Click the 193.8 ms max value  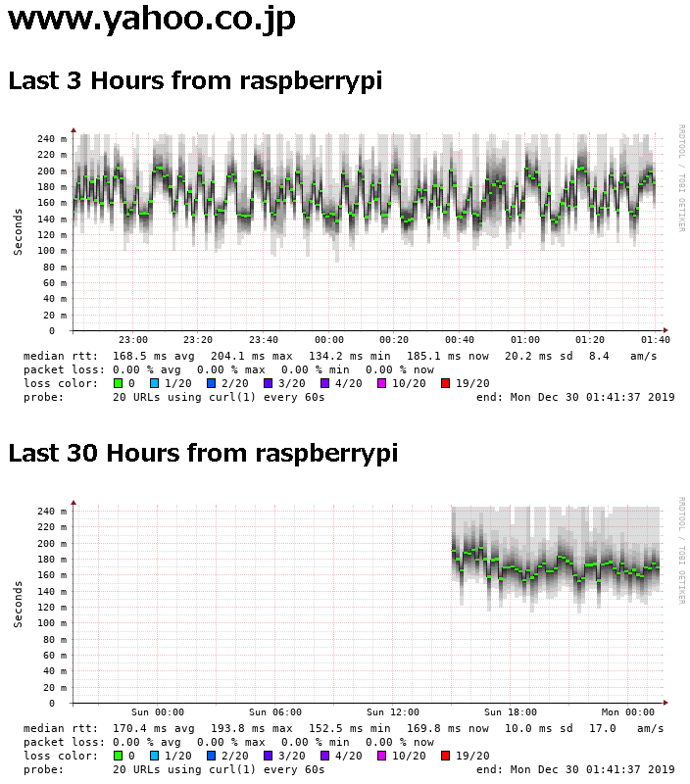pos(251,728)
